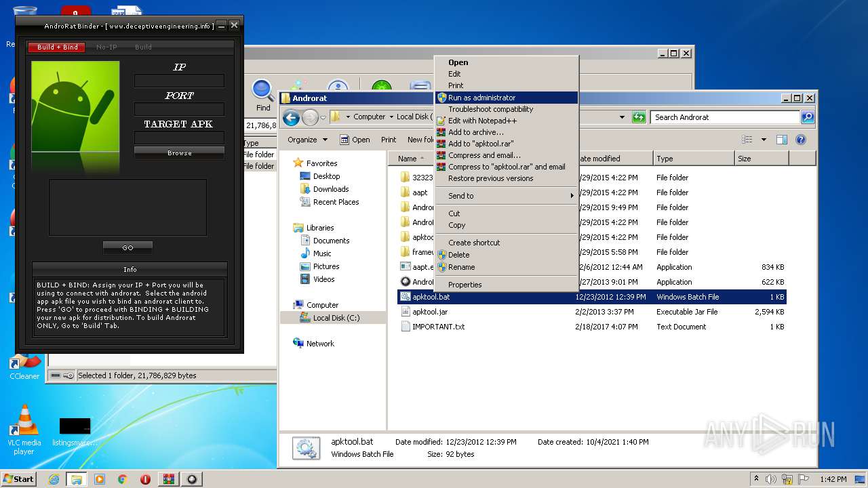Image resolution: width=868 pixels, height=488 pixels.
Task: Sort by the Size column header
Action: (x=762, y=159)
